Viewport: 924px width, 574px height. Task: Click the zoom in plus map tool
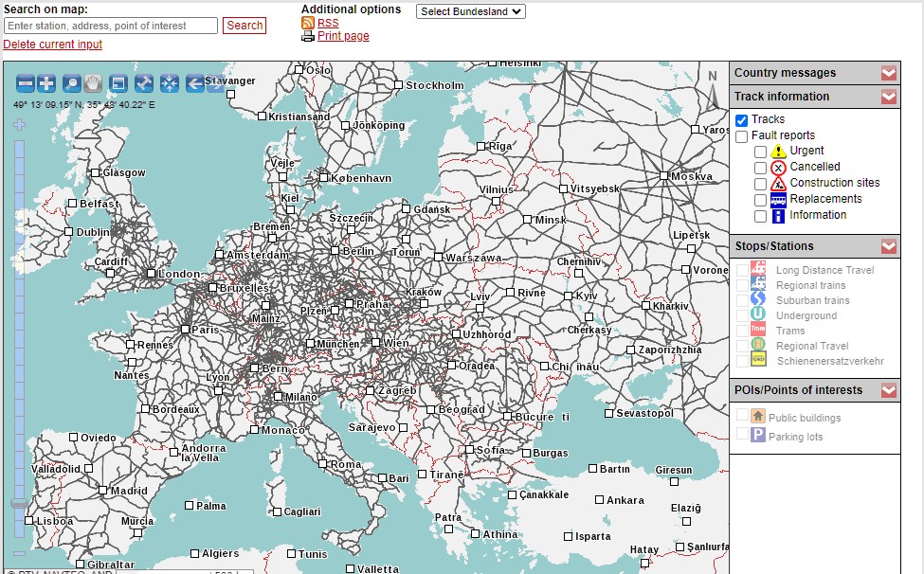46,83
